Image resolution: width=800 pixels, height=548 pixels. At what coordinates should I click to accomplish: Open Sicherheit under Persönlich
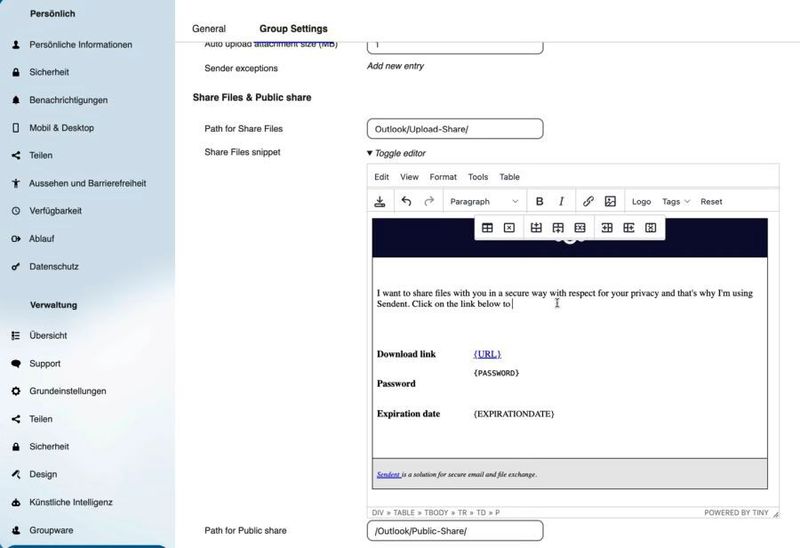(49, 72)
